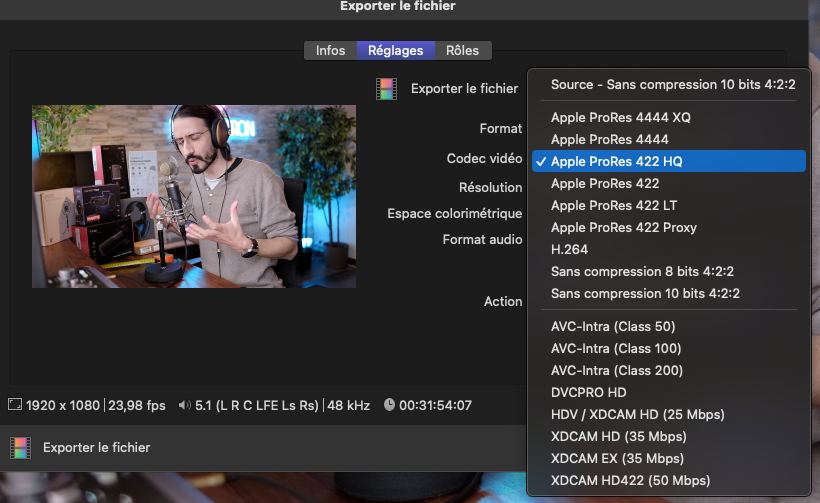This screenshot has height=503, width=820.
Task: Click the 5.1 (L R C LFE Ls Rs) text
Action: (x=257, y=405)
